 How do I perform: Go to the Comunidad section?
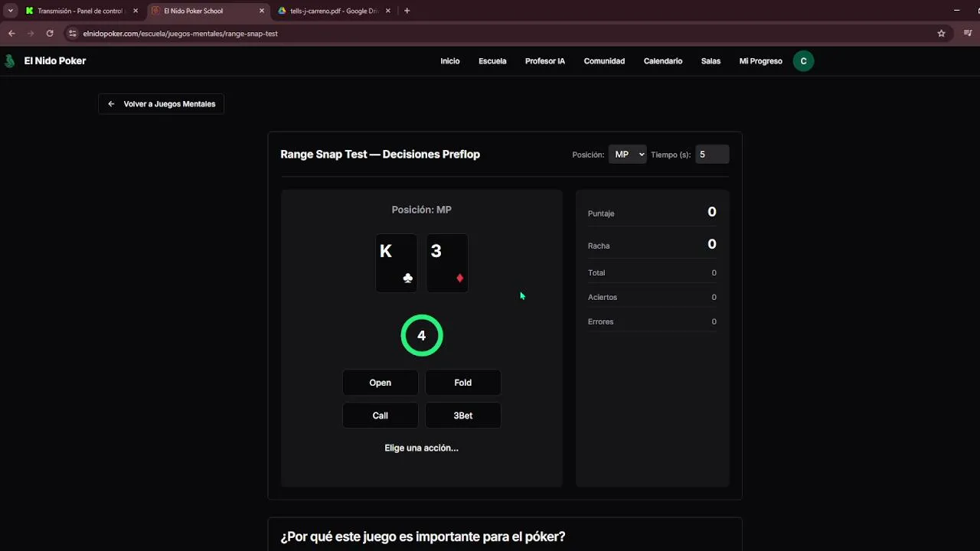(604, 61)
